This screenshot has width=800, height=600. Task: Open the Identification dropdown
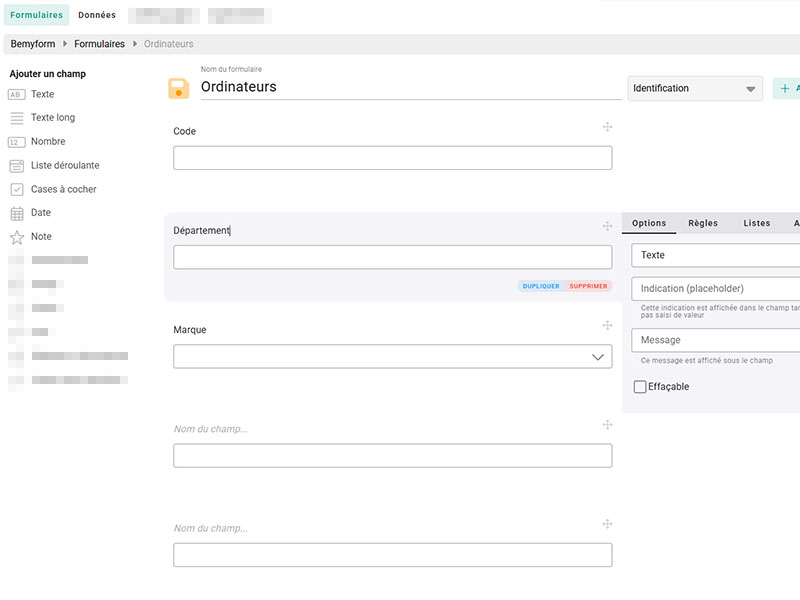[695, 89]
